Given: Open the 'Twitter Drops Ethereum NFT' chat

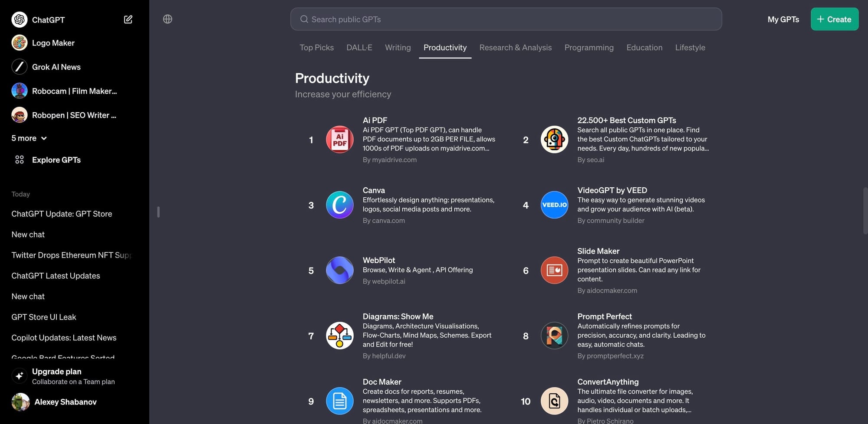Looking at the screenshot, I should tap(72, 255).
